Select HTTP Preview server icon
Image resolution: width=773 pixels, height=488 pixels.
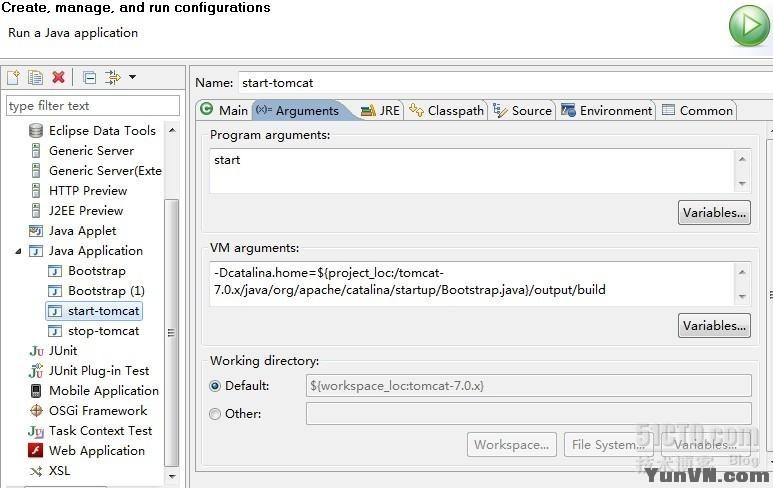tap(36, 191)
